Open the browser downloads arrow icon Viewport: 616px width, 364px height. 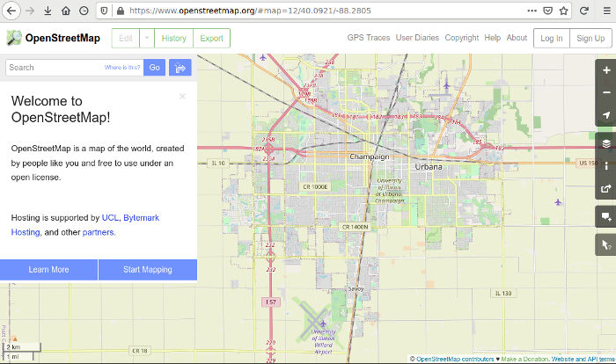[48, 11]
